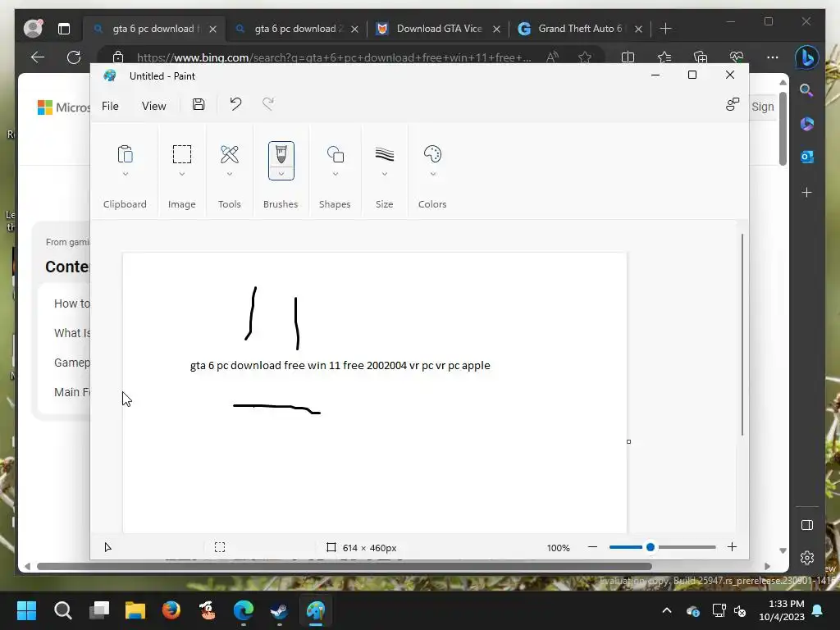The image size is (840, 630).
Task: Open Edge profile avatar
Action: tap(33, 29)
